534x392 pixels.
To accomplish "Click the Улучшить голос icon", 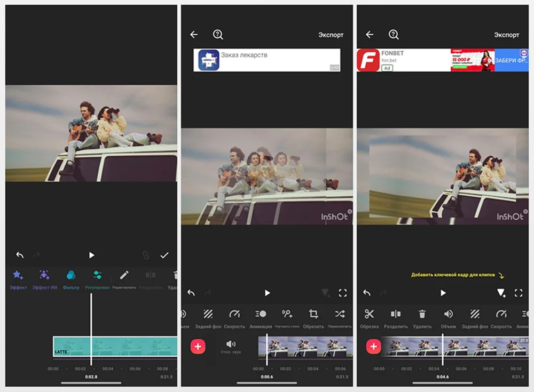I will tap(287, 314).
